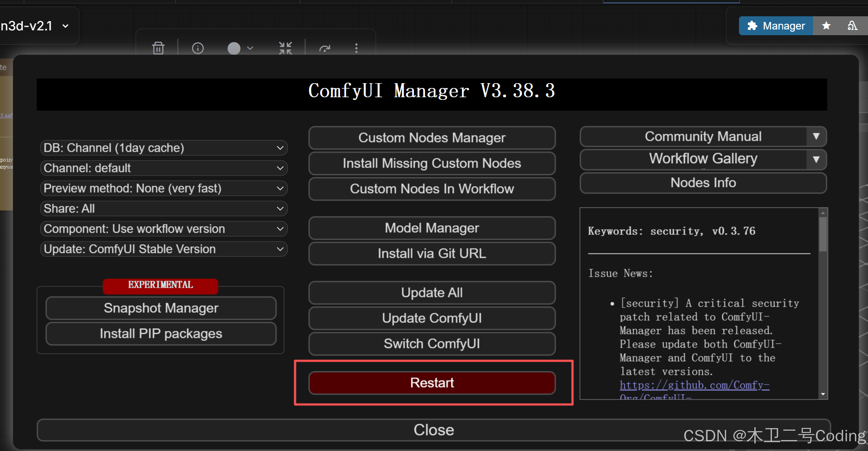The width and height of the screenshot is (868, 451).
Task: Open the Model Manager
Action: [x=432, y=228]
